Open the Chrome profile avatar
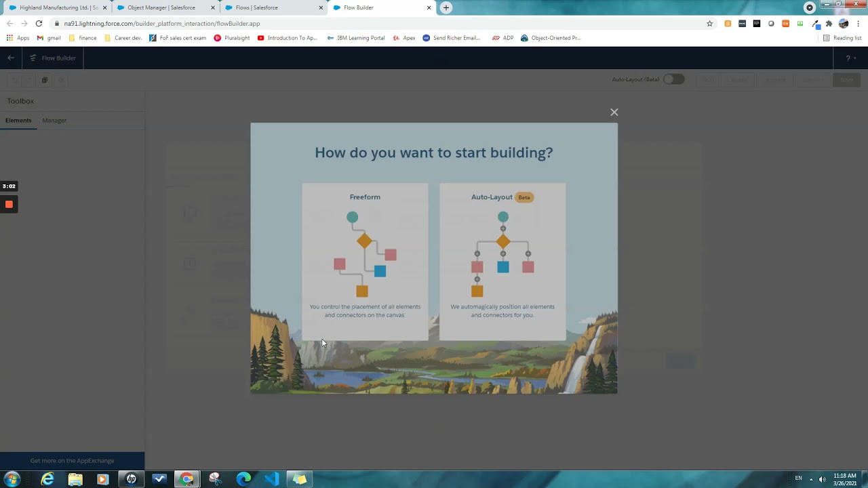The width and height of the screenshot is (868, 488). click(844, 24)
